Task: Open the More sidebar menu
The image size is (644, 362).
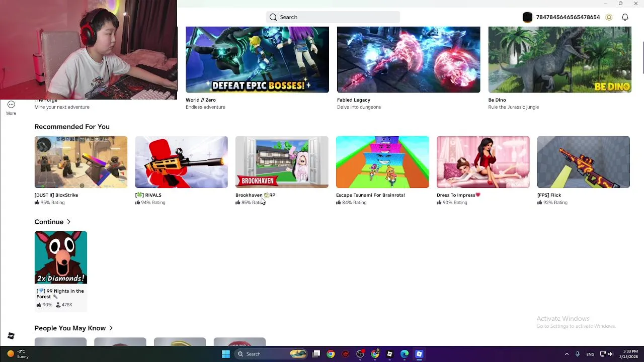Action: 11,108
